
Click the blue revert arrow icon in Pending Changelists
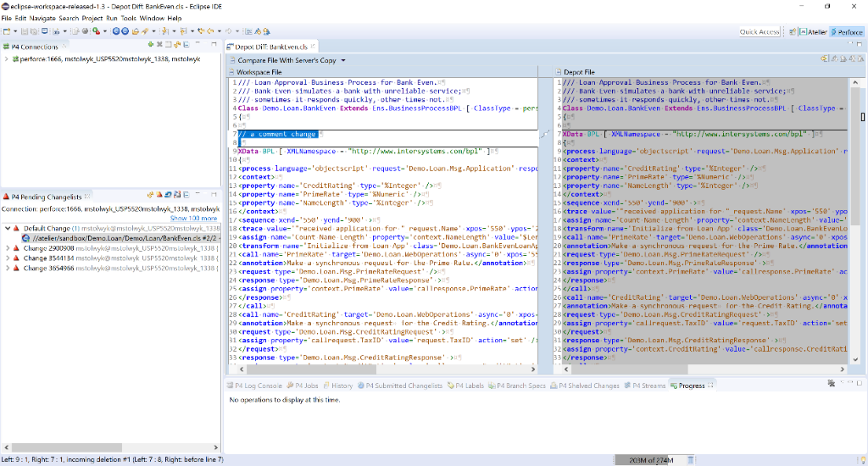pyautogui.click(x=168, y=195)
